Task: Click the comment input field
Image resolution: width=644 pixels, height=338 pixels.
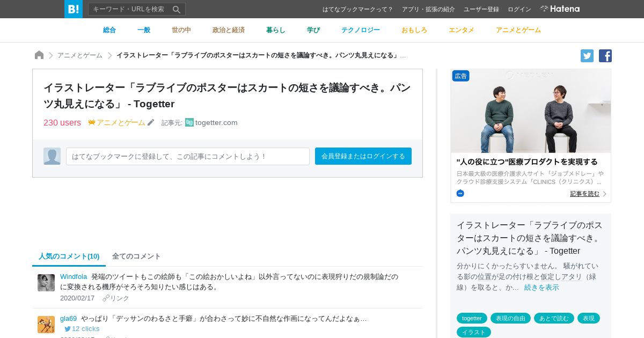Action: point(188,156)
